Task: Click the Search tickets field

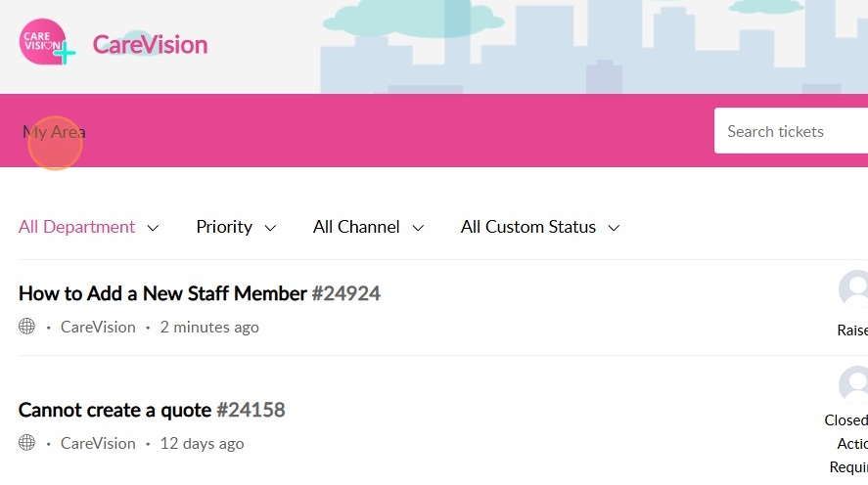Action: pos(791,132)
